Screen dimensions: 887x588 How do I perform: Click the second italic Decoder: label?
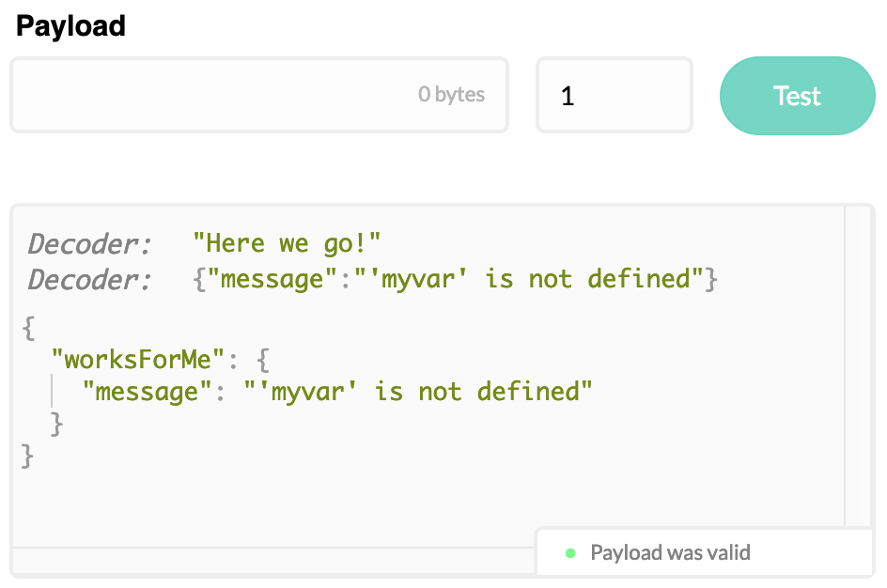pyautogui.click(x=89, y=280)
